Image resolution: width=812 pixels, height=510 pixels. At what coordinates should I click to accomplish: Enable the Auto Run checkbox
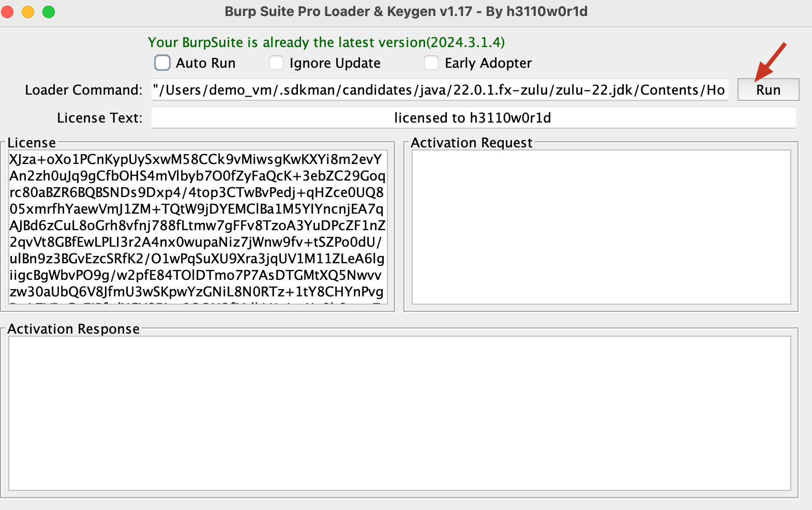[162, 63]
